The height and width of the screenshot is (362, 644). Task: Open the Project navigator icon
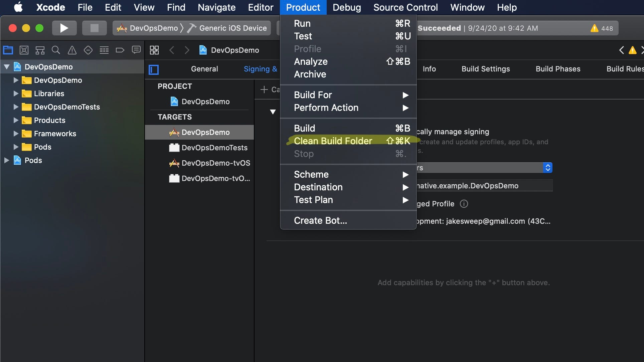tap(8, 50)
